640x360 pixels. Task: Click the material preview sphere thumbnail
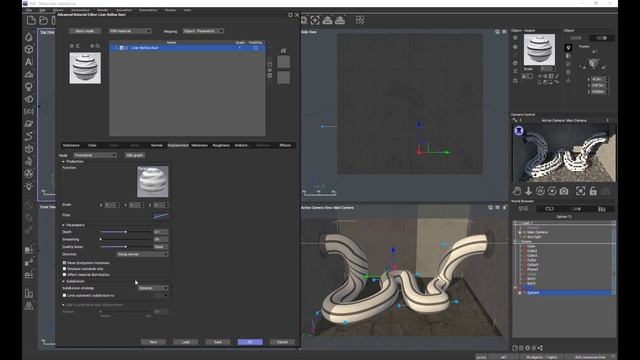pos(85,68)
